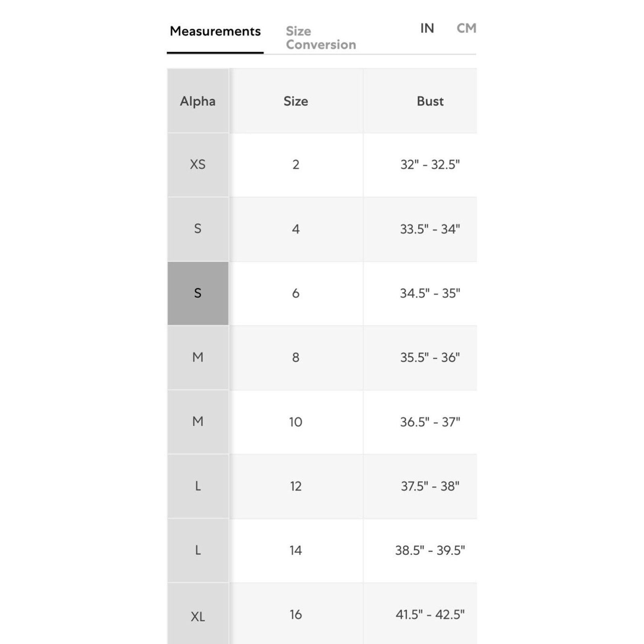Click bust value 32" - 32.5"

coord(430,165)
